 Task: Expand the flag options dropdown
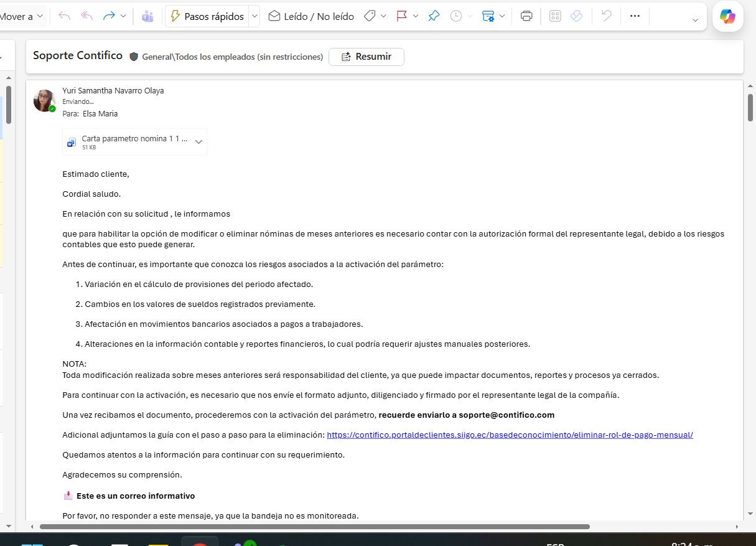416,16
